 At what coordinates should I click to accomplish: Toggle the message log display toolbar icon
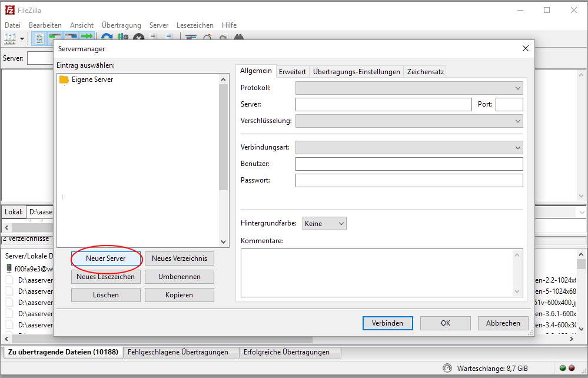(x=39, y=38)
